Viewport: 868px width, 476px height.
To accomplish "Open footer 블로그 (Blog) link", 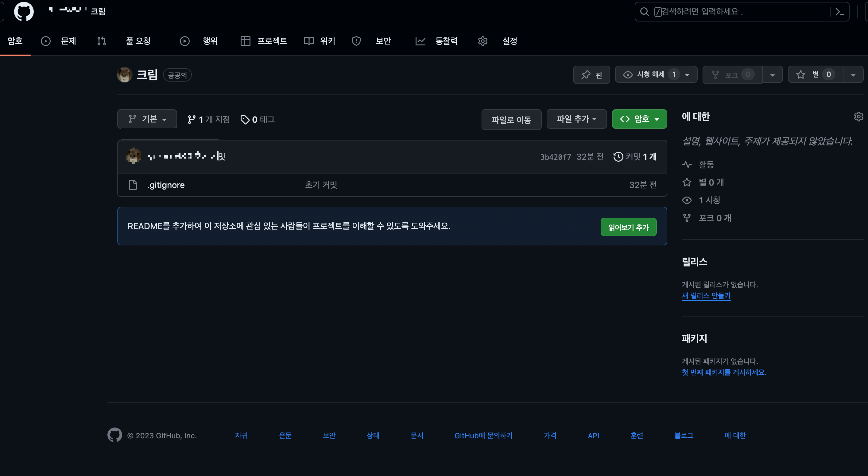I will [684, 435].
